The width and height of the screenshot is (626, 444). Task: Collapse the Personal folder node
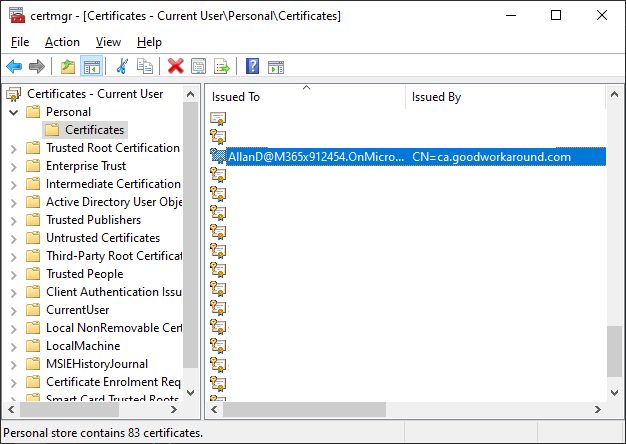coord(13,112)
